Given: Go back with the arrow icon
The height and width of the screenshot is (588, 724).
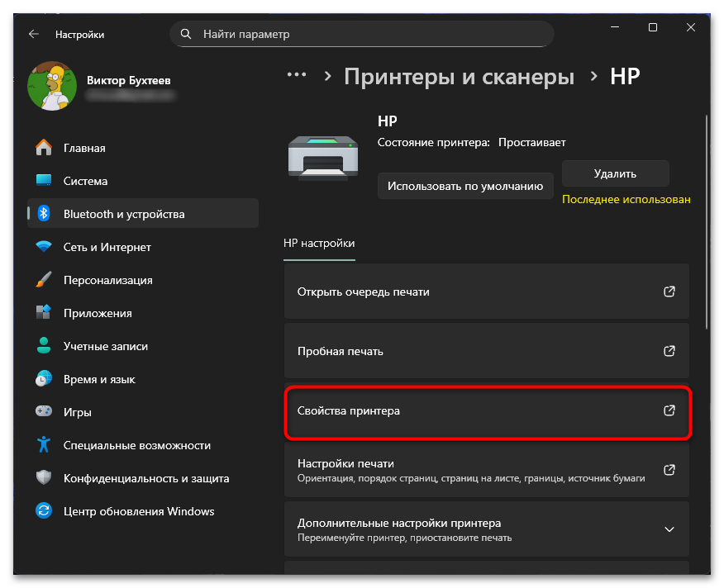Looking at the screenshot, I should pyautogui.click(x=34, y=34).
